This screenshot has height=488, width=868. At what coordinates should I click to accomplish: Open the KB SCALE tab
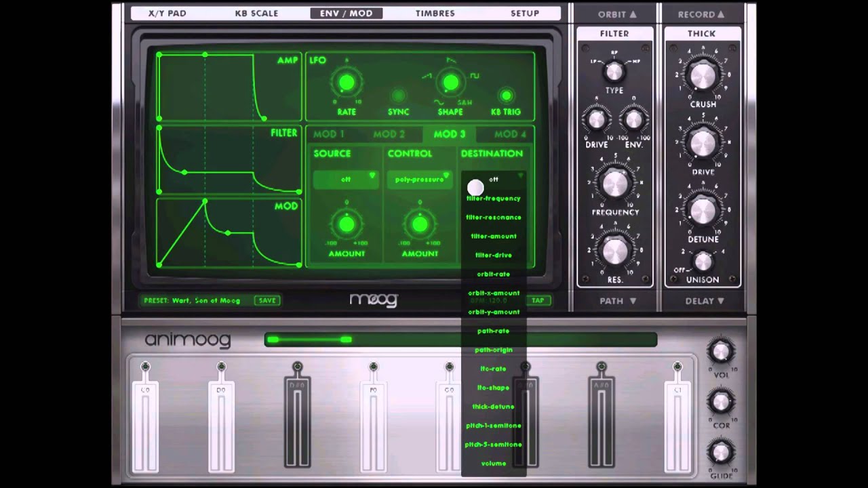pyautogui.click(x=256, y=13)
